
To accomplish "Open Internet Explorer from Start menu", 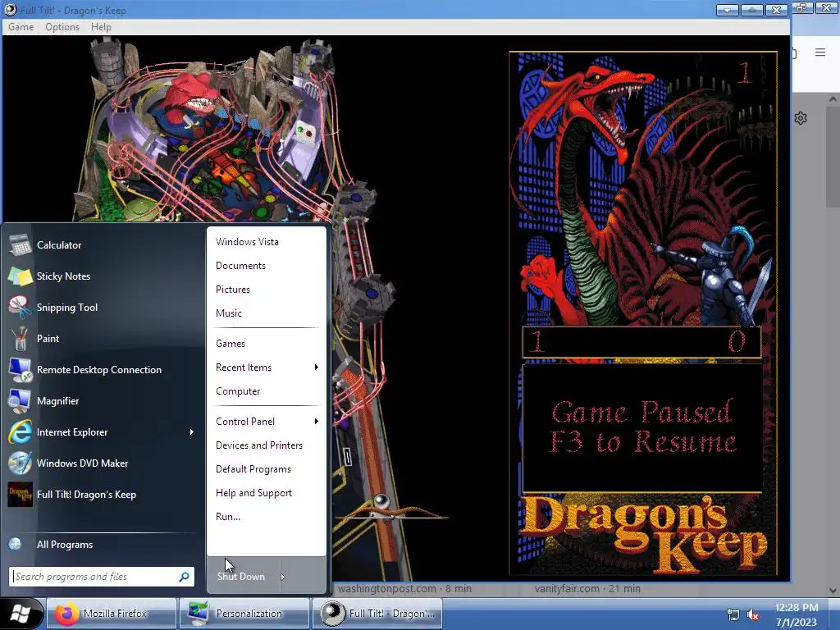I will click(72, 432).
